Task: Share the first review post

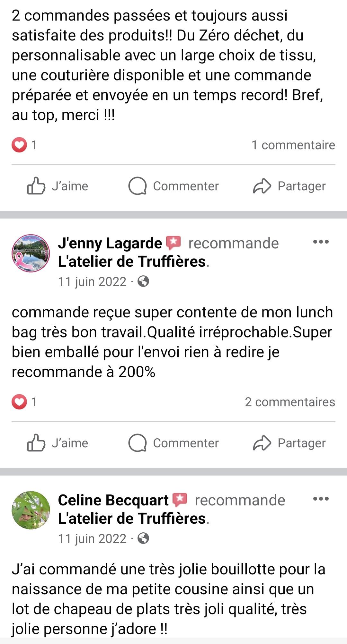Action: [289, 186]
